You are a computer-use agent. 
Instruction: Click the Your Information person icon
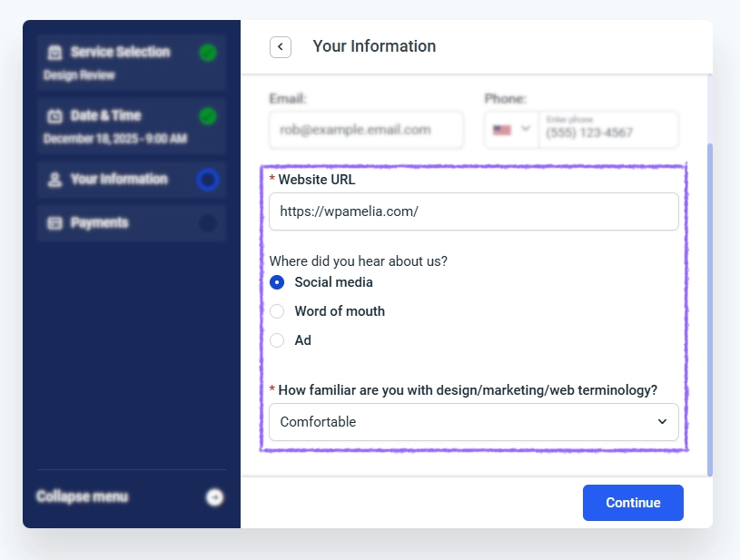click(55, 180)
